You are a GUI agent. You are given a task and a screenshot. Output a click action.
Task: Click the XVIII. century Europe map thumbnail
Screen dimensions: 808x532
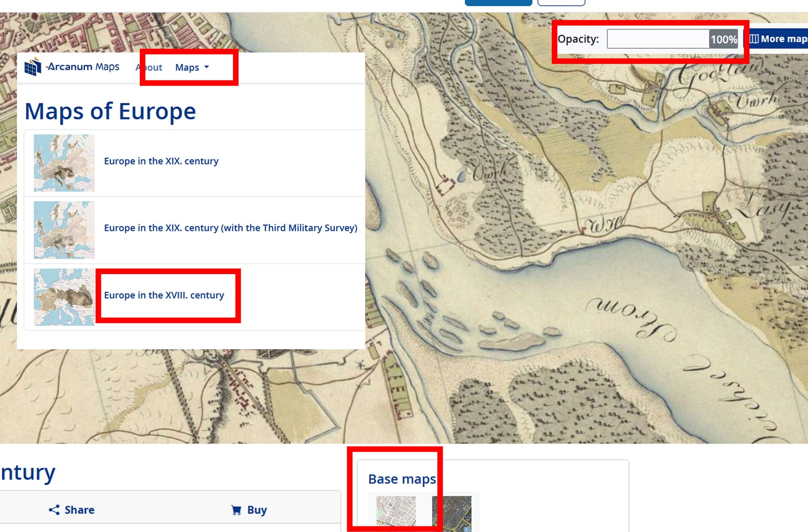(64, 297)
